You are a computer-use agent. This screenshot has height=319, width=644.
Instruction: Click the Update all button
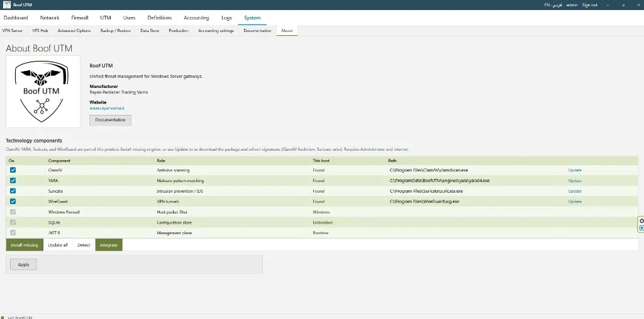click(x=58, y=245)
